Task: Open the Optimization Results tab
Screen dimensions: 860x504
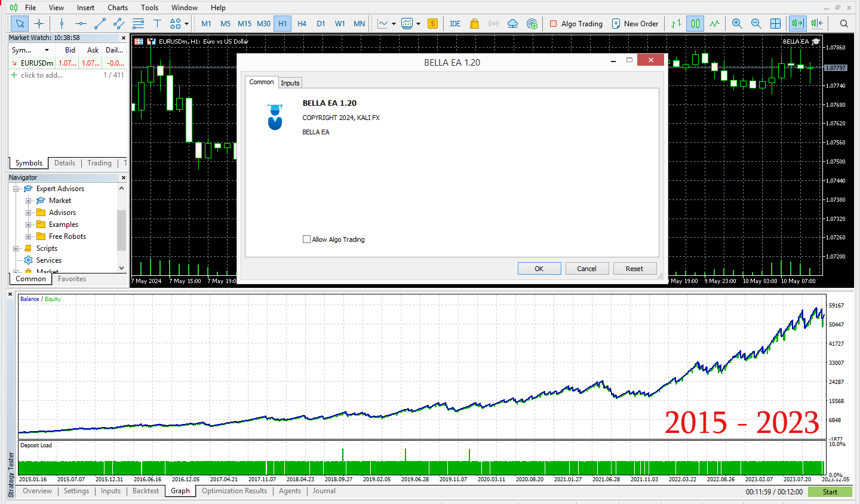Action: [234, 491]
